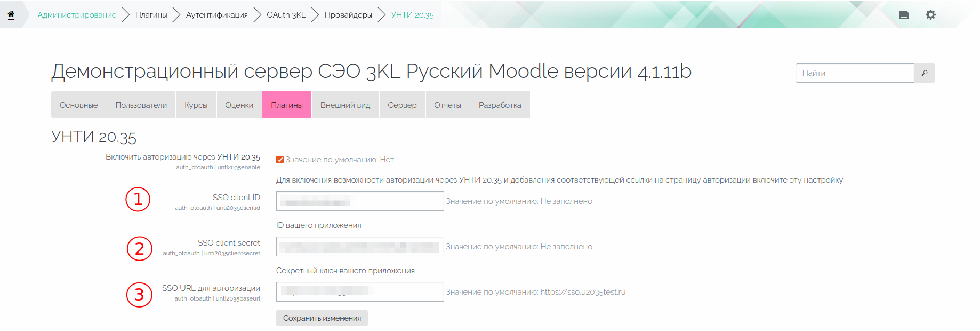Screen dimensions: 980x331
Task: Click the 'SSO client secret' label
Action: click(229, 243)
